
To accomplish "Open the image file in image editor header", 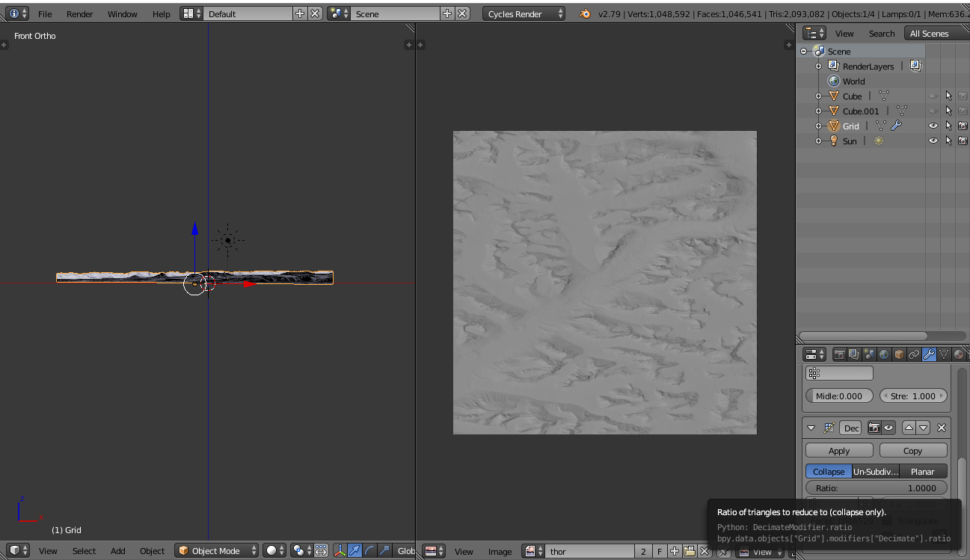I will click(690, 551).
